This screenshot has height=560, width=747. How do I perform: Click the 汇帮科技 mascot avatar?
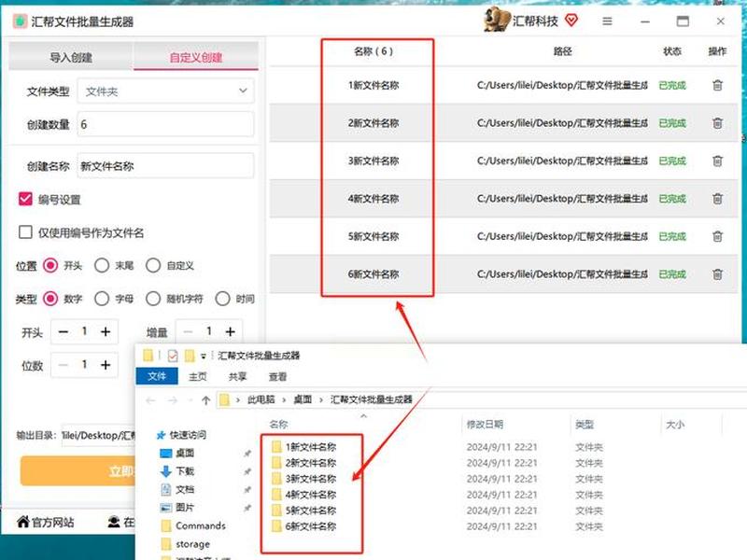497,20
